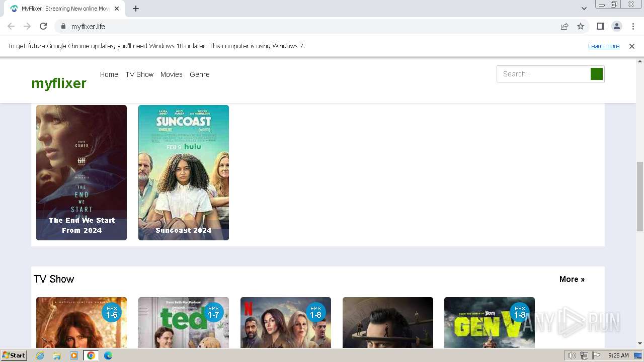Screen dimensions: 644x362
Task: Click the page vertical scrollbar thumb
Action: (x=640, y=196)
